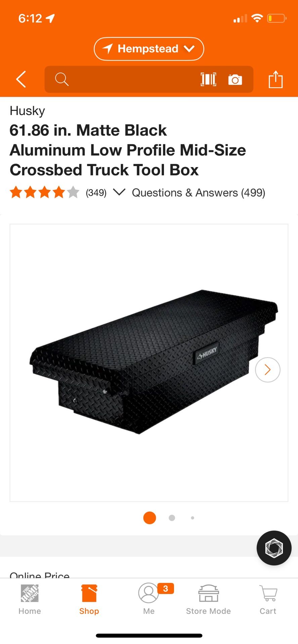The image size is (298, 644).
Task: Tap the black truck tool box image
Action: pos(154,362)
